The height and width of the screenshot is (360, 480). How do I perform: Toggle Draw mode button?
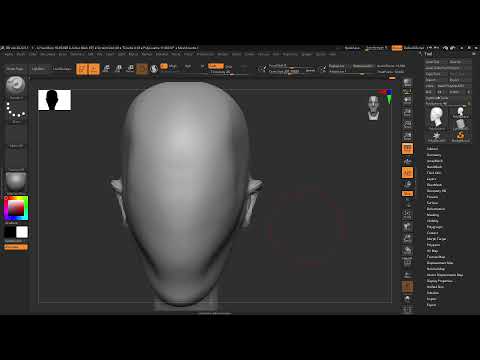pyautogui.click(x=94, y=69)
